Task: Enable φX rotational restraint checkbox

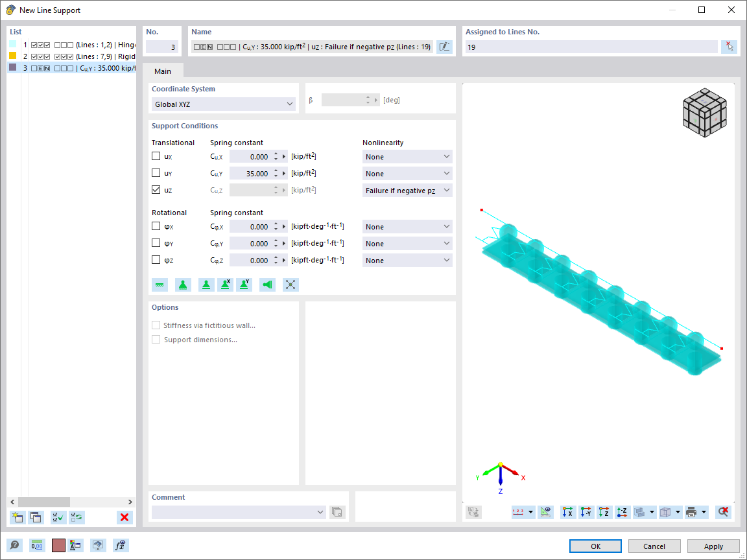Action: (156, 226)
